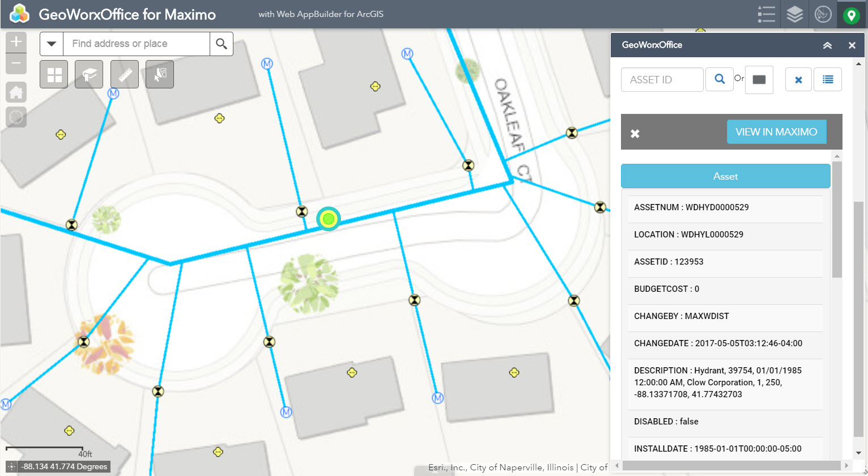This screenshot has height=476, width=868.
Task: Open the bookmark graduation cap widget
Action: [x=89, y=75]
